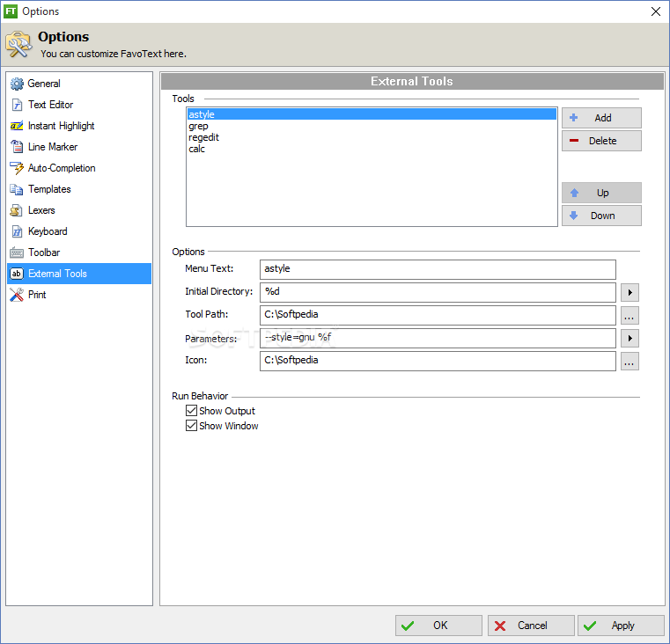Click the Icon path input field

coord(438,361)
